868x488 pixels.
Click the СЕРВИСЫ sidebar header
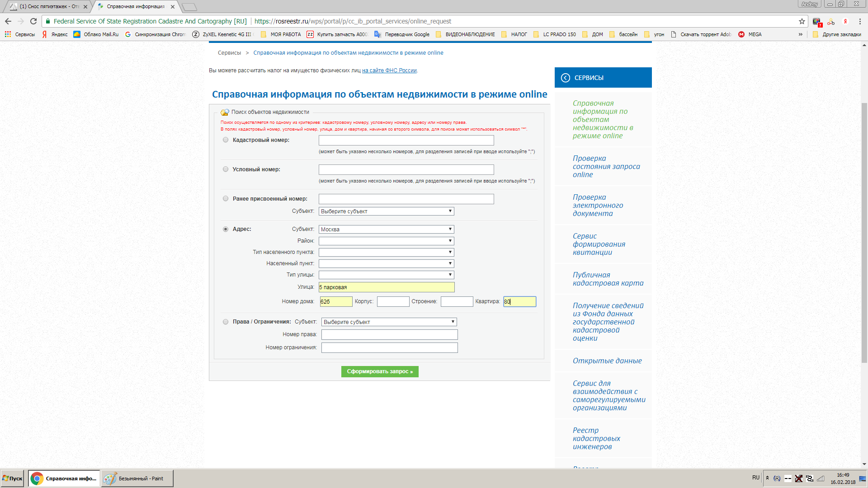point(603,78)
